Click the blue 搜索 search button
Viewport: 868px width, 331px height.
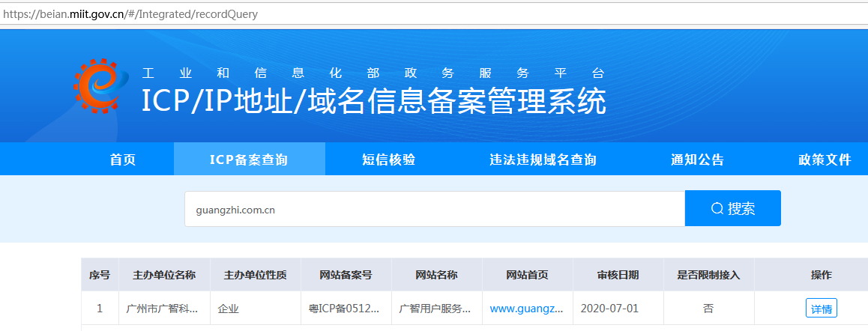click(x=733, y=209)
